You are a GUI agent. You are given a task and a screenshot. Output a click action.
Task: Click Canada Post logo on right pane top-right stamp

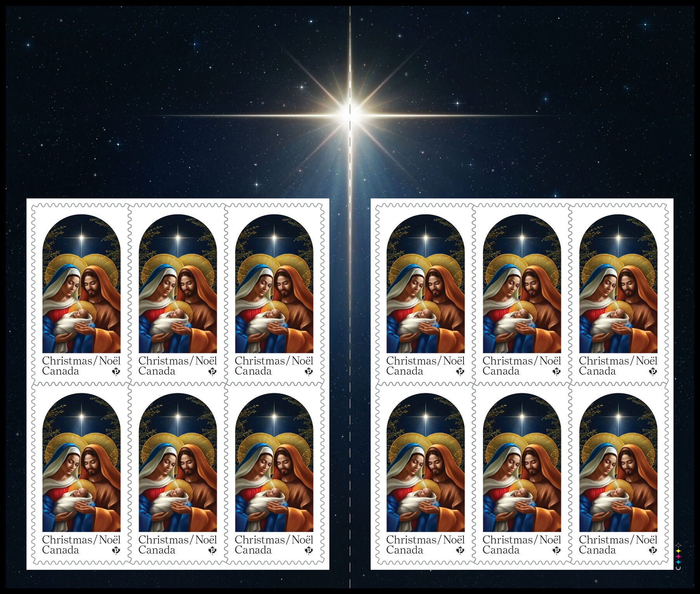point(653,372)
